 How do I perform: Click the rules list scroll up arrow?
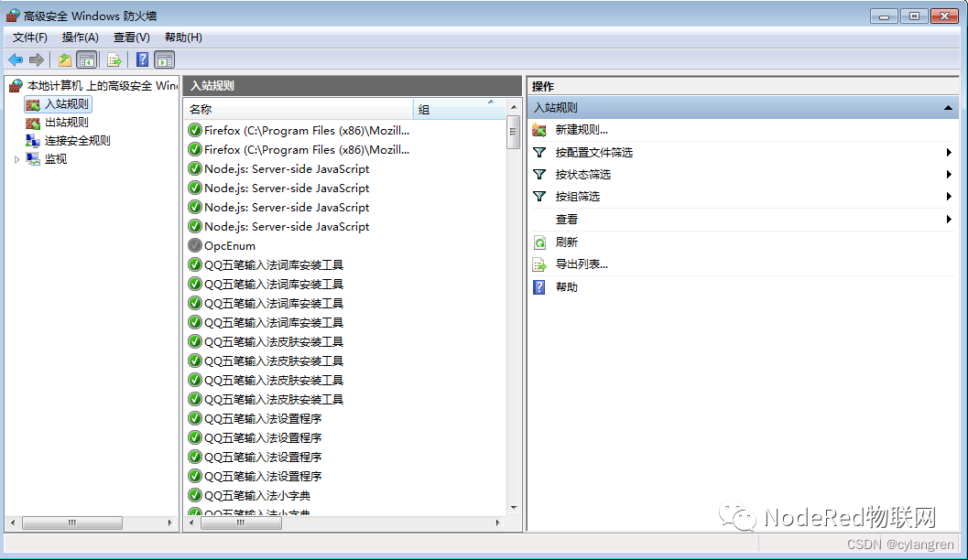pyautogui.click(x=514, y=107)
